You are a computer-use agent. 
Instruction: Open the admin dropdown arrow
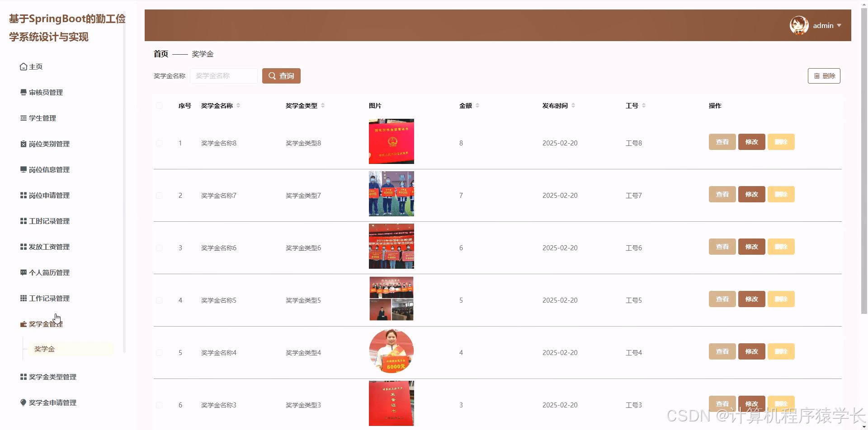839,26
